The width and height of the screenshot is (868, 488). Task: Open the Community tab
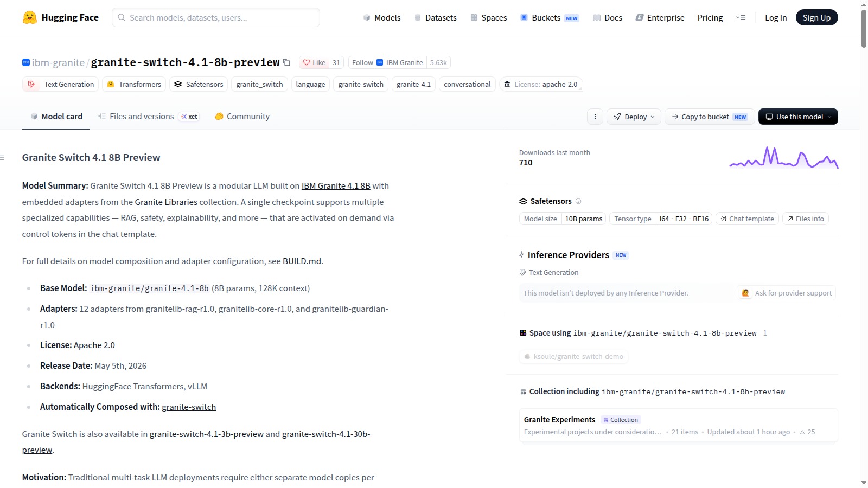click(242, 117)
